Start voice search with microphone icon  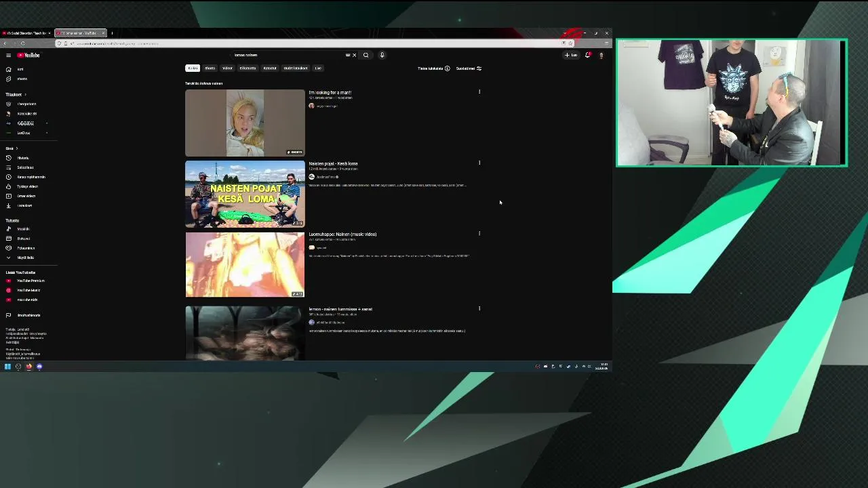coord(382,55)
